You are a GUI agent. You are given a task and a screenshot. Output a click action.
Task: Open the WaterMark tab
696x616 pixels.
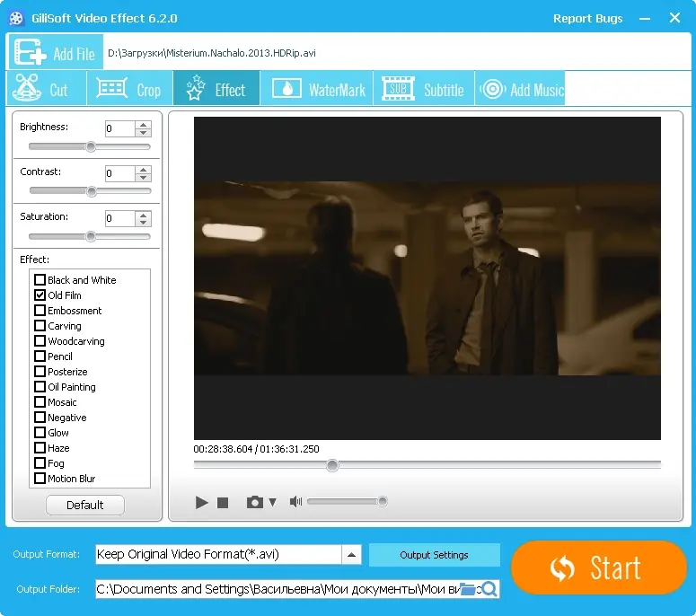pos(316,88)
